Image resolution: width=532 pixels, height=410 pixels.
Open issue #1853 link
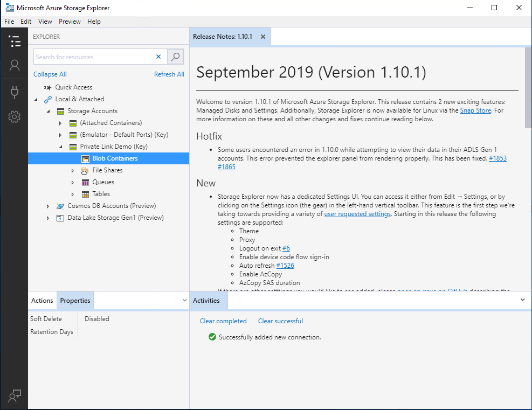498,158
